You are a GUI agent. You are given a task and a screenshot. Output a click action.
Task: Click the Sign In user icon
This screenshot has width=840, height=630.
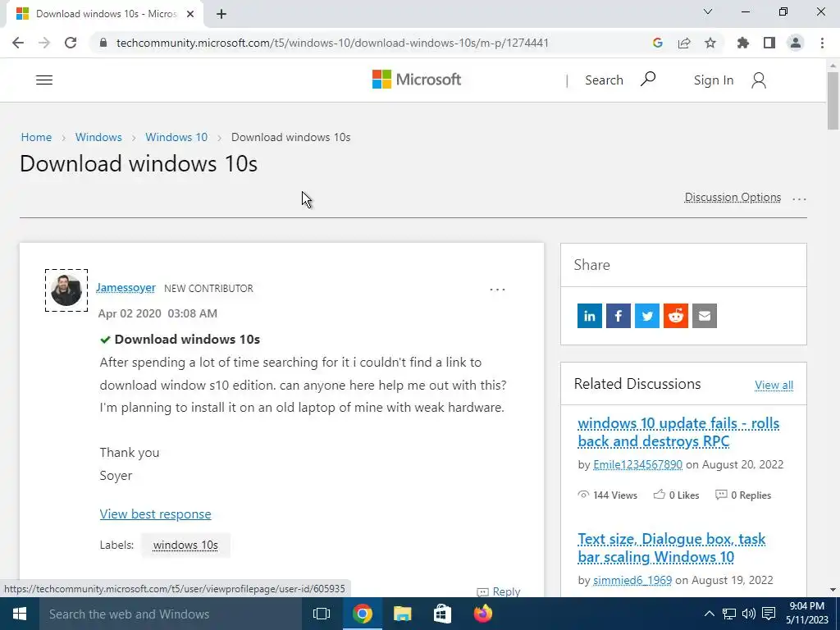(x=759, y=80)
